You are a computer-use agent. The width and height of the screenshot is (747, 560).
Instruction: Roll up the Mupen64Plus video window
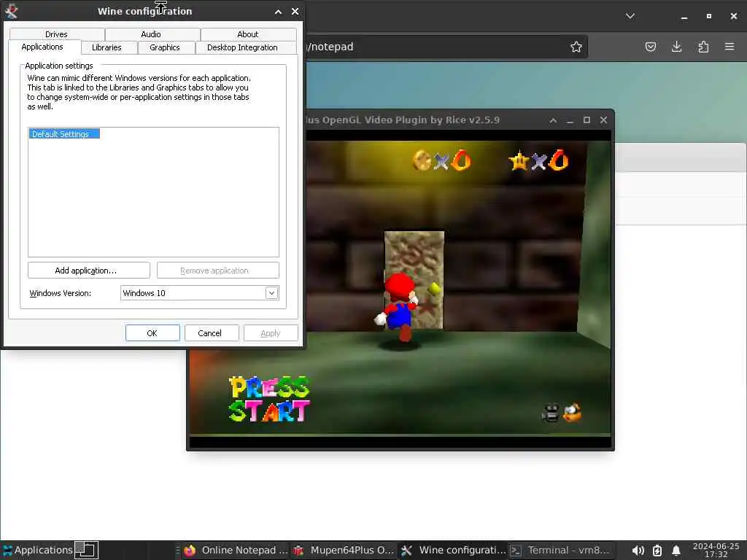pyautogui.click(x=553, y=120)
